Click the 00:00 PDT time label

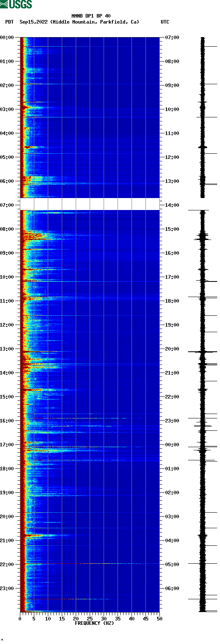[x=7, y=38]
